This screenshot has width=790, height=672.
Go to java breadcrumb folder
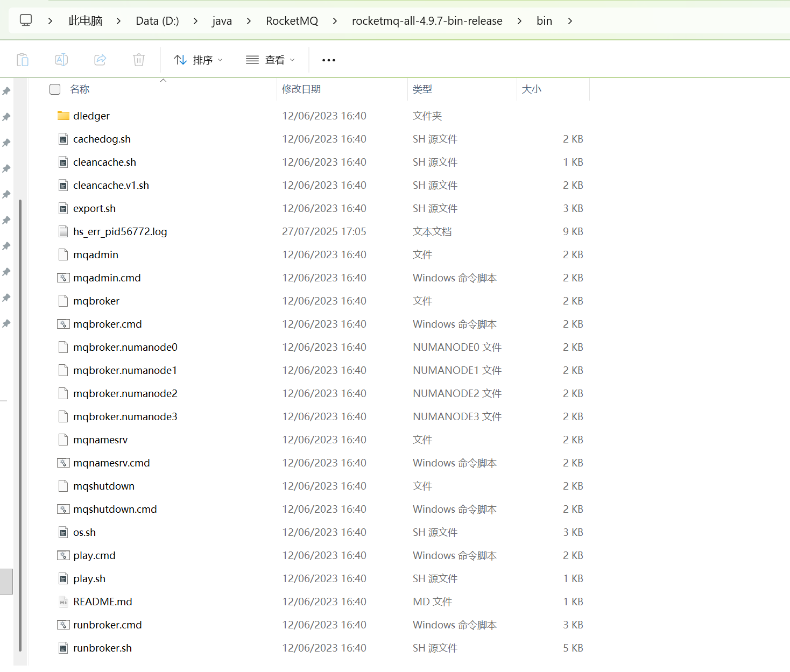[222, 21]
